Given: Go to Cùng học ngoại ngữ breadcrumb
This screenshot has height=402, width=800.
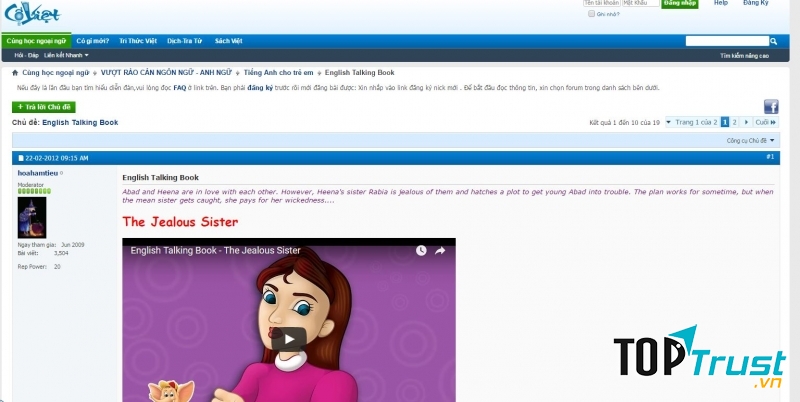Looking at the screenshot, I should [x=56, y=73].
